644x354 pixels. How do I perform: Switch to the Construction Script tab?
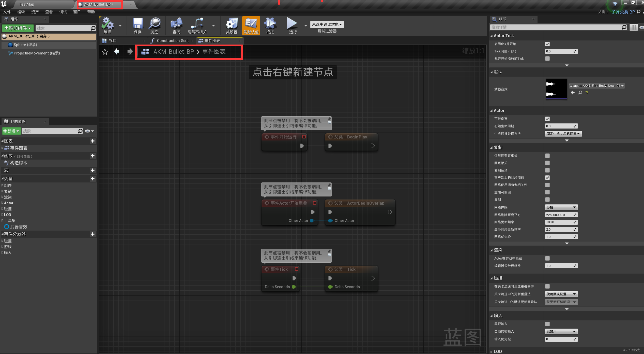click(173, 41)
